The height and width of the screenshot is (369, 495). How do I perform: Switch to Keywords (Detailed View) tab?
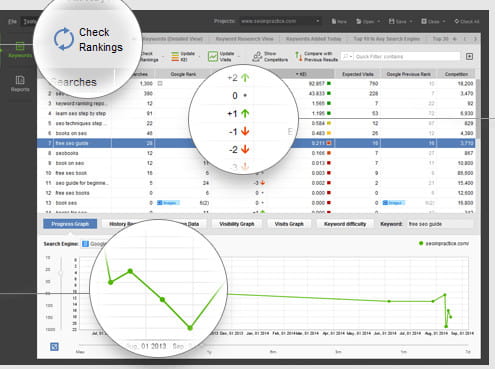(172, 39)
